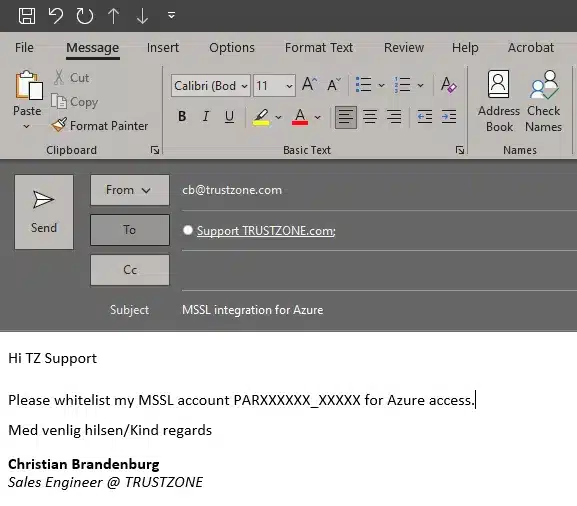Click the Save icon in quick access toolbar
The height and width of the screenshot is (506, 577).
[x=27, y=16]
